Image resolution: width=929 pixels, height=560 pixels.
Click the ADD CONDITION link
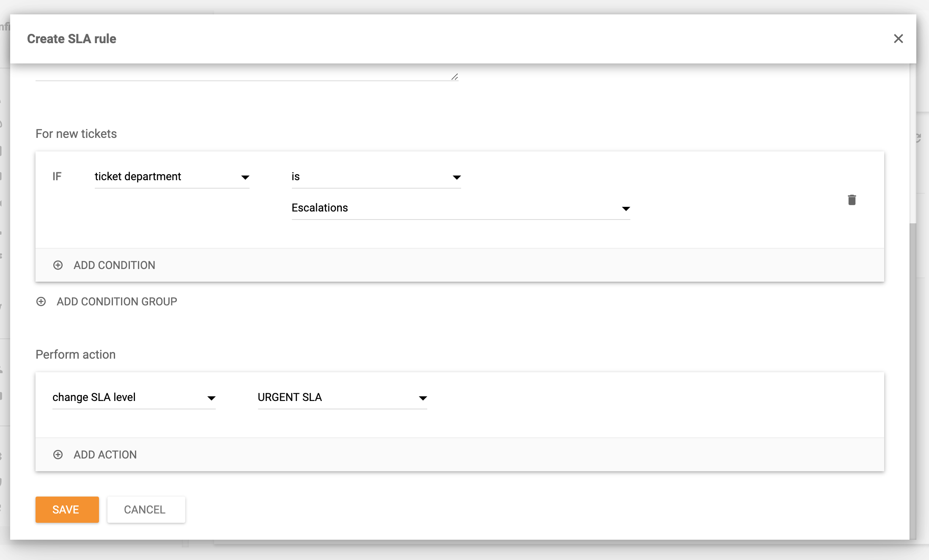click(x=114, y=265)
